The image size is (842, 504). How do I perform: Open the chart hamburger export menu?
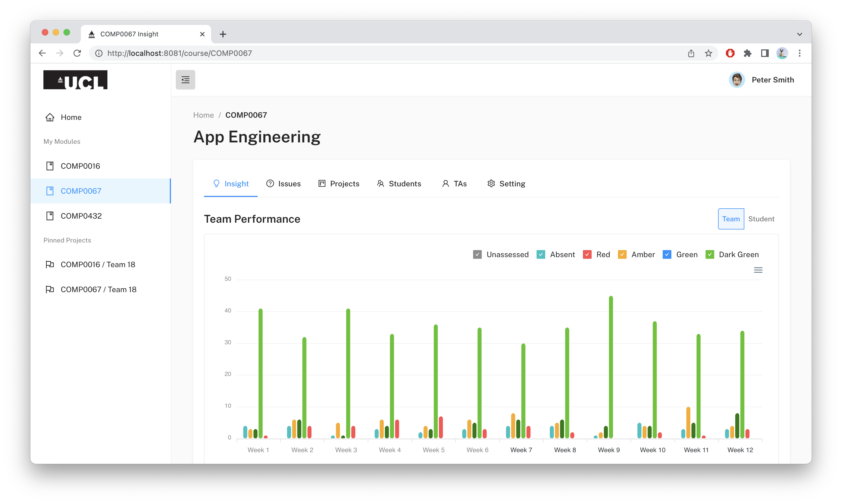pos(758,270)
